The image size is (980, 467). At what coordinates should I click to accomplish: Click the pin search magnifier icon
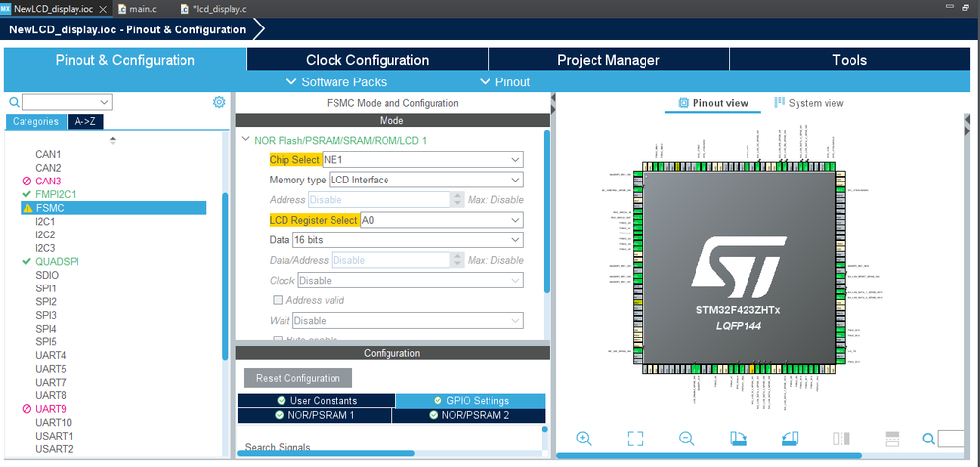(x=927, y=439)
